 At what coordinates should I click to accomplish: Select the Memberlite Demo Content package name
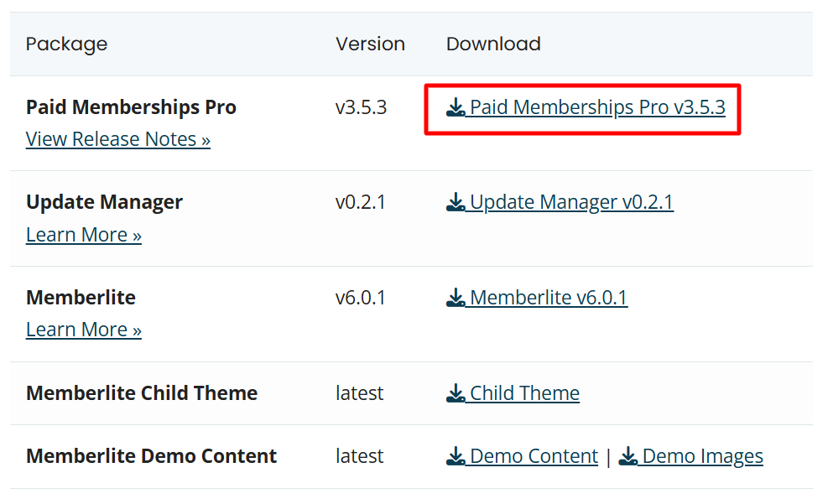(152, 456)
